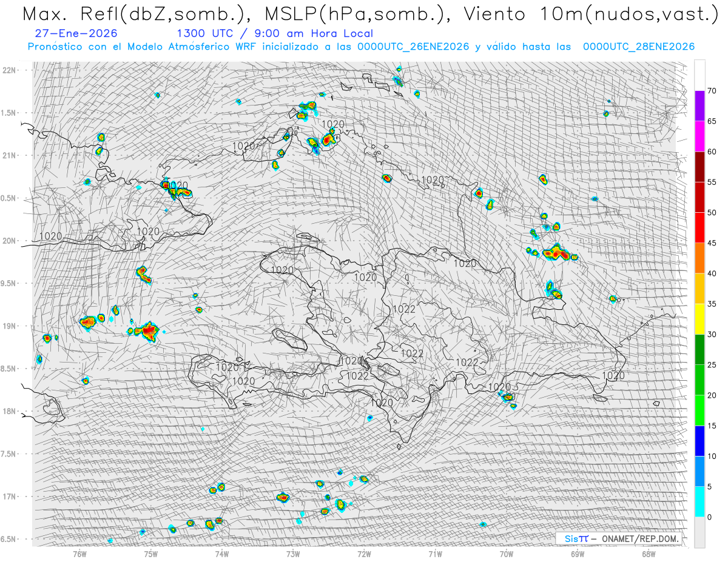
Task: Pick the yellow 30–35 dBZ legend band
Action: (x=699, y=319)
